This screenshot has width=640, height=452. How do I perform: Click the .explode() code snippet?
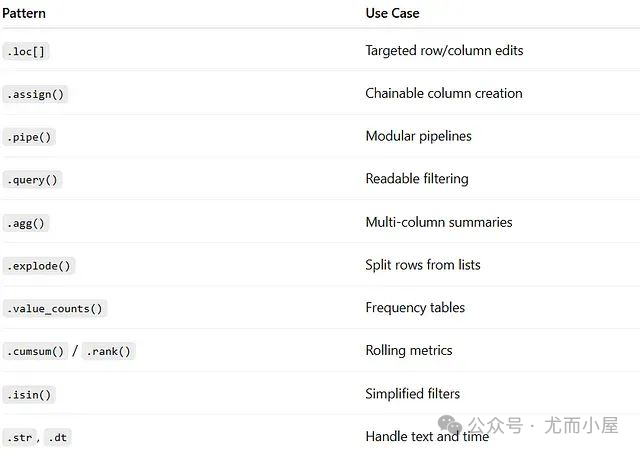[39, 266]
